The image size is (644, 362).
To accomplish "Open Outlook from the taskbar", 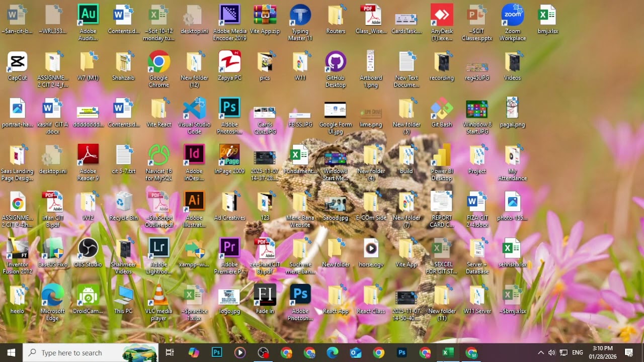I will (x=356, y=353).
